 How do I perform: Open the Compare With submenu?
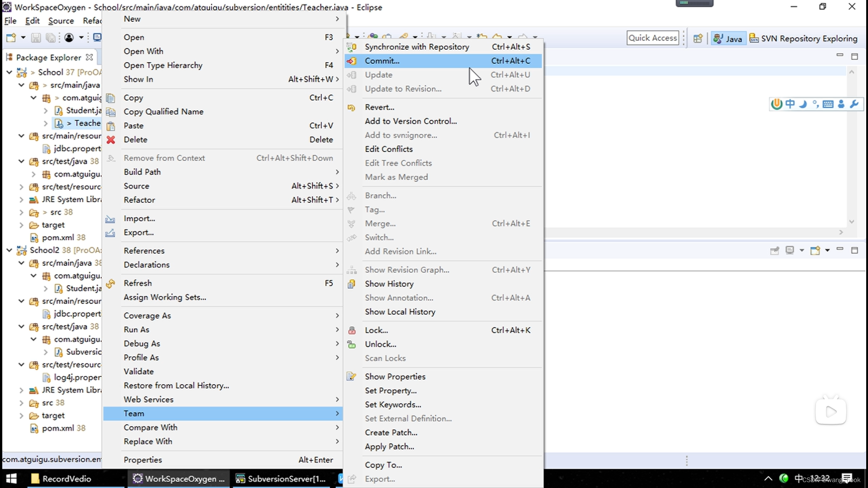pyautogui.click(x=223, y=427)
